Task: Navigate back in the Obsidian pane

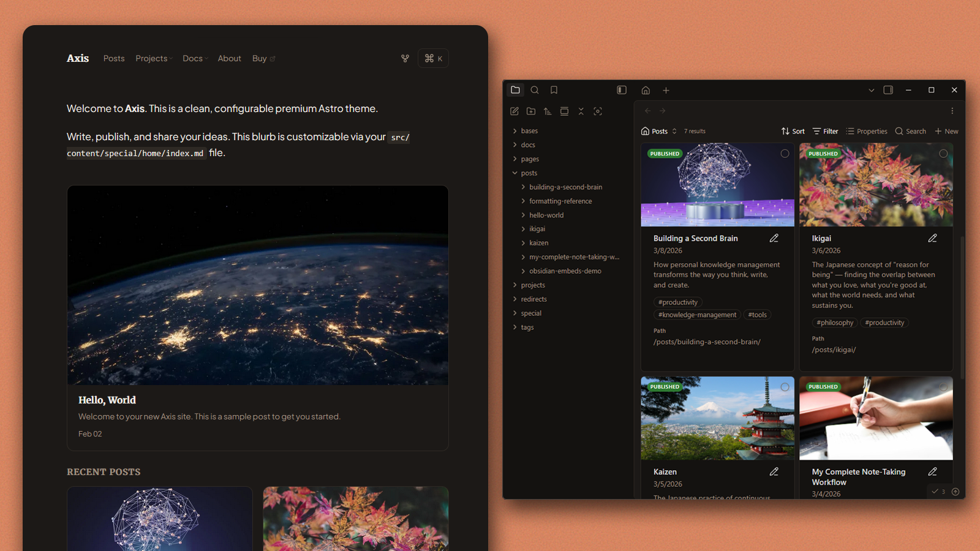Action: (647, 111)
